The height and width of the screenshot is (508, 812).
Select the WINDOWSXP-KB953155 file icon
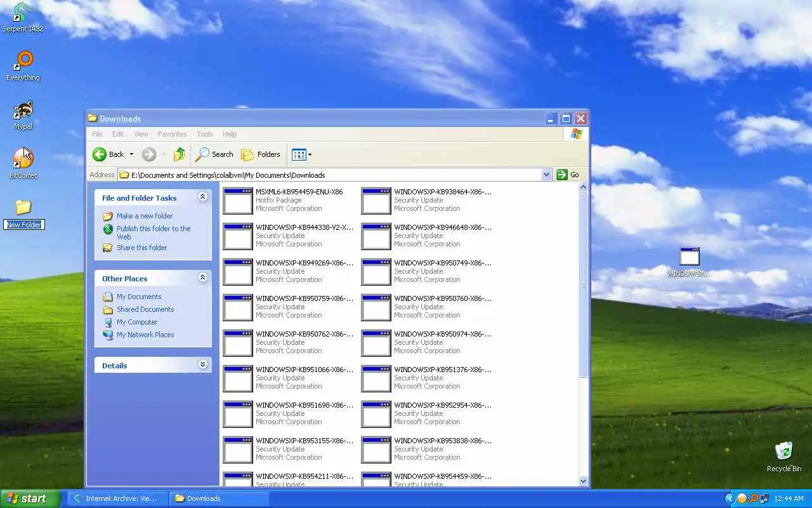click(238, 450)
